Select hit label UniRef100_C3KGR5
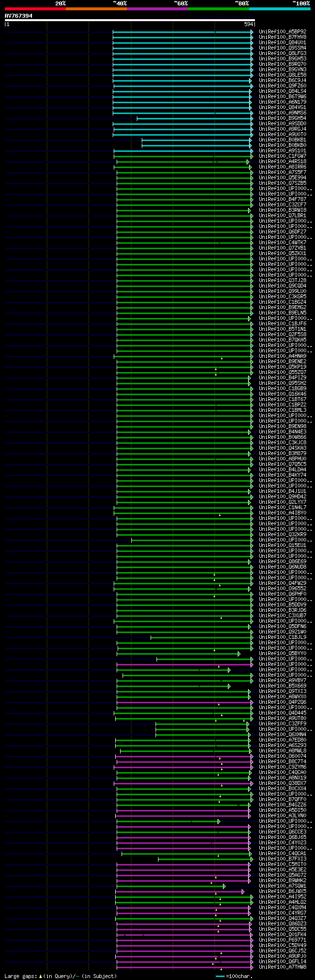 coord(283,297)
